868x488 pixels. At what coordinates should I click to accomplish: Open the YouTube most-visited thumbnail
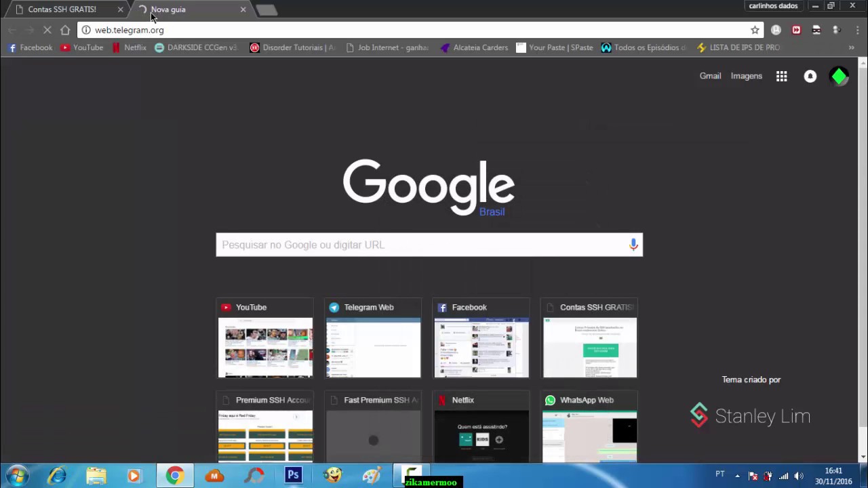[265, 338]
